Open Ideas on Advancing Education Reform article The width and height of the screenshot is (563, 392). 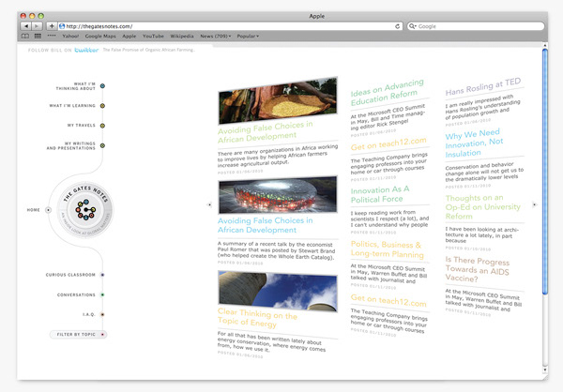tap(387, 93)
